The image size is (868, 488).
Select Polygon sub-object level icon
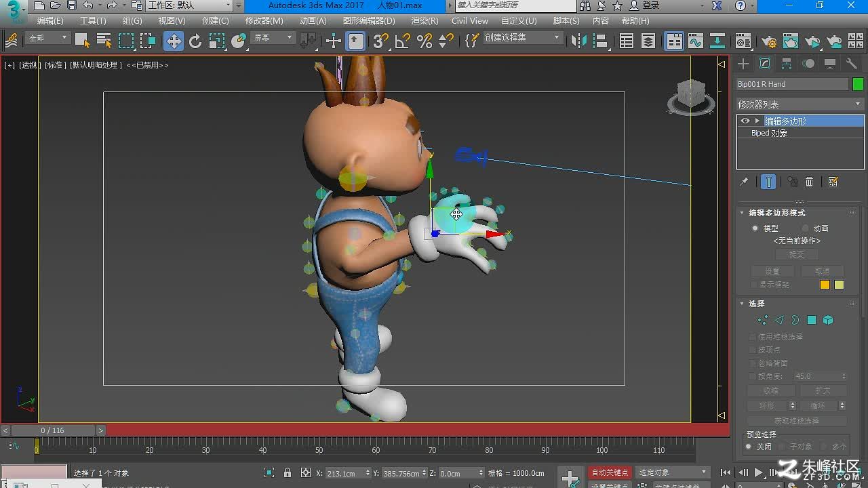click(811, 320)
